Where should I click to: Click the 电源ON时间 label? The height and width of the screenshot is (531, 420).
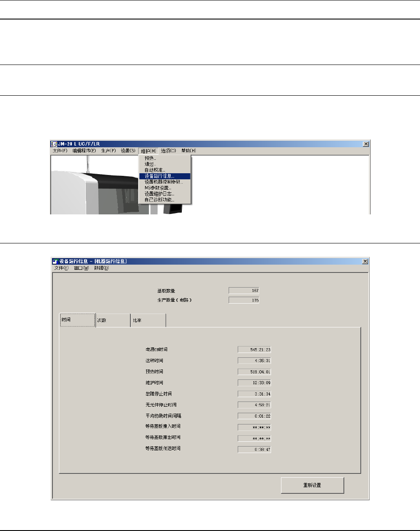pos(157,349)
